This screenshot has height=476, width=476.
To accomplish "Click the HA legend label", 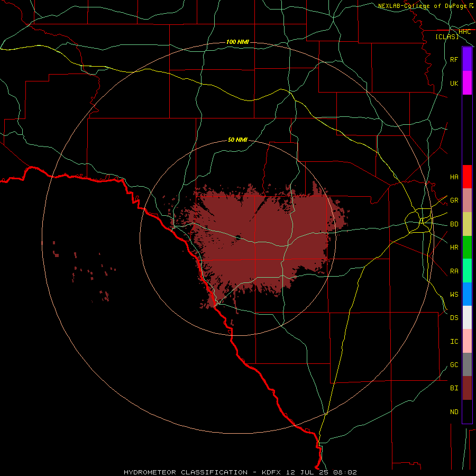I will (x=454, y=177).
